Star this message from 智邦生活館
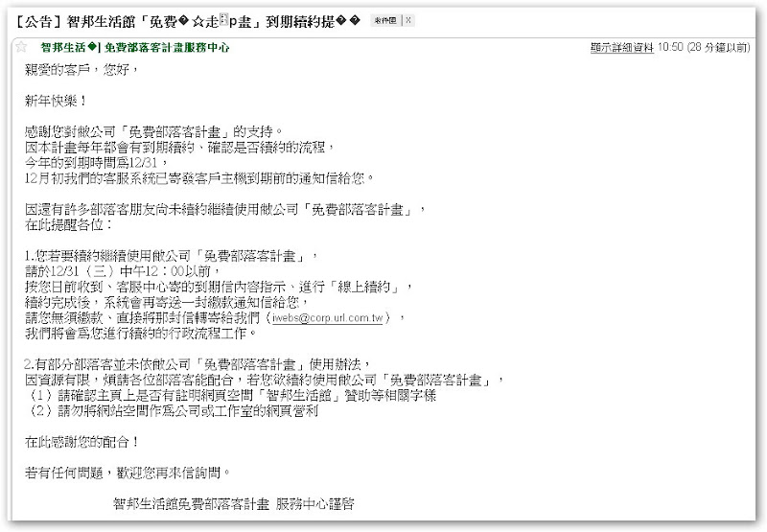Image resolution: width=767 pixels, height=532 pixels. coord(21,47)
